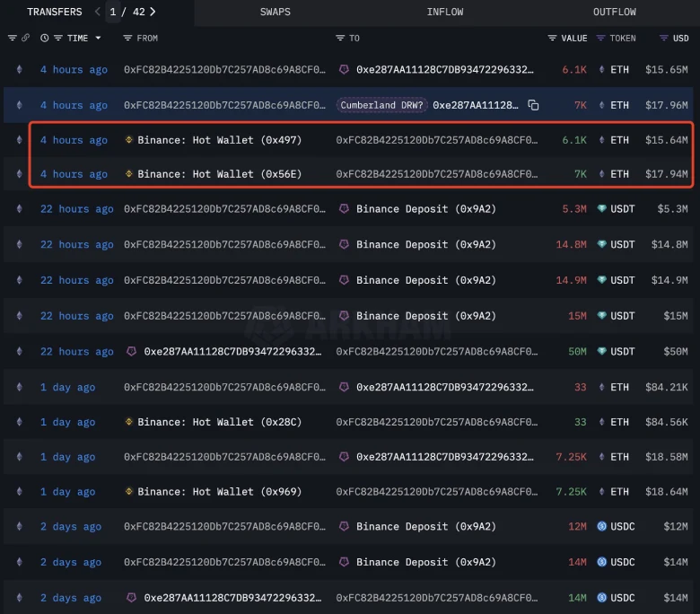Click USDC token icon on 12M row

[x=601, y=527]
